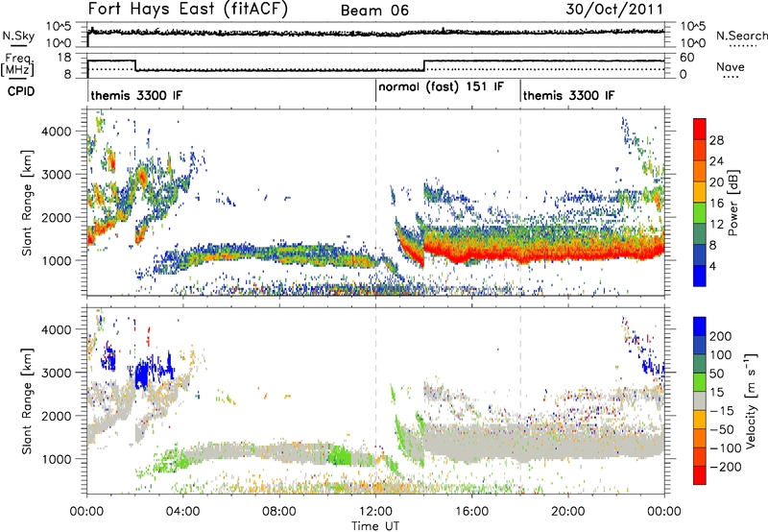Select the 'Freq. [MHz]' axis label
Screen dimensions: 768x532
pos(17,65)
